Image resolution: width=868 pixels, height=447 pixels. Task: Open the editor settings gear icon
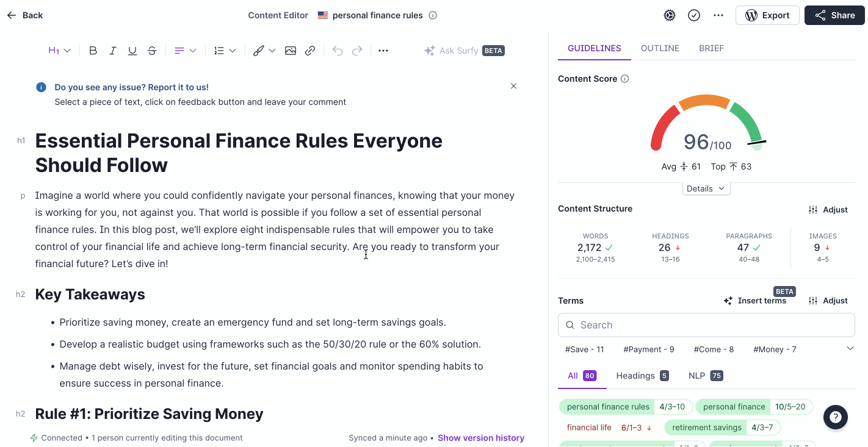(670, 15)
